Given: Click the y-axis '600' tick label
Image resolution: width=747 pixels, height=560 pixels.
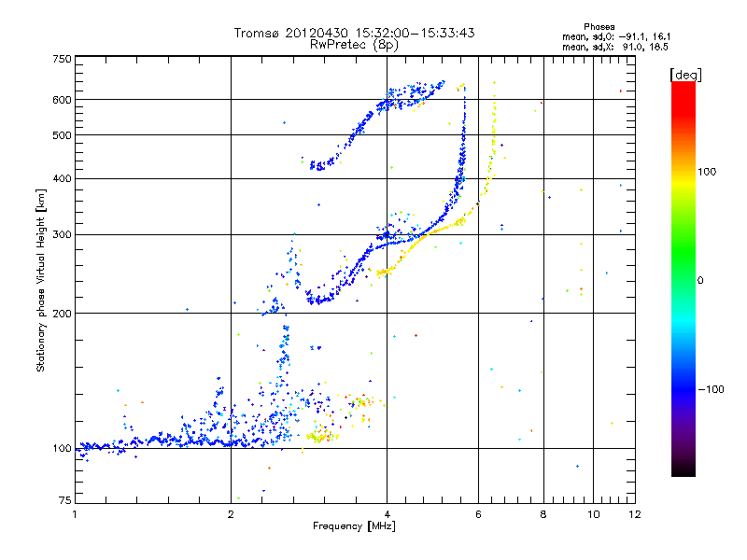Looking at the screenshot, I should [62, 100].
